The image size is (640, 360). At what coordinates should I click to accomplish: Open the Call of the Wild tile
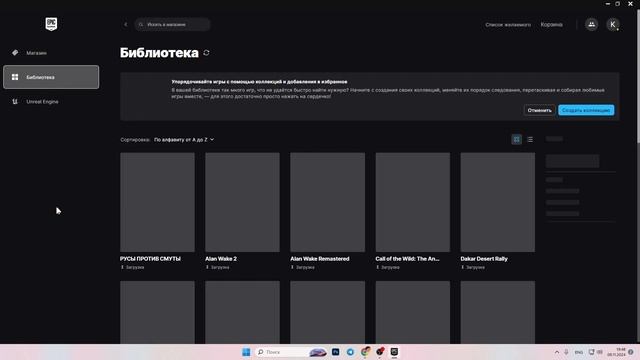pyautogui.click(x=413, y=202)
